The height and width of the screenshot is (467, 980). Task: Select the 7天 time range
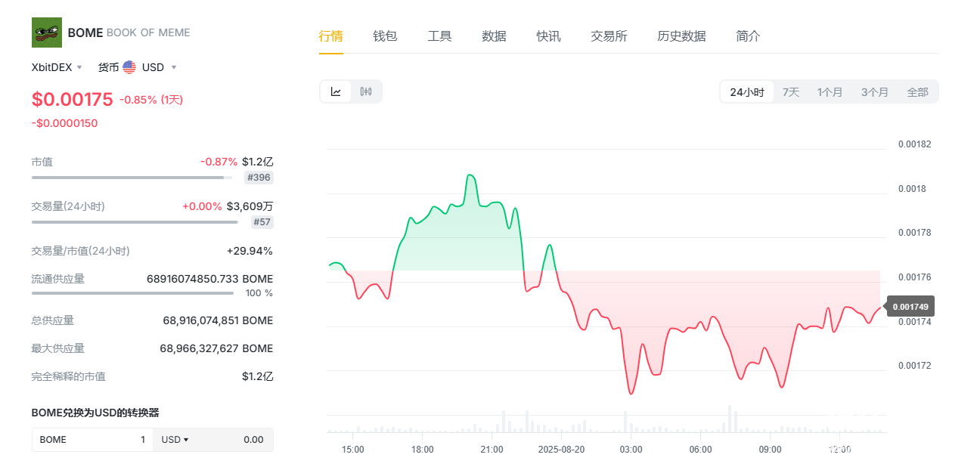coord(790,92)
